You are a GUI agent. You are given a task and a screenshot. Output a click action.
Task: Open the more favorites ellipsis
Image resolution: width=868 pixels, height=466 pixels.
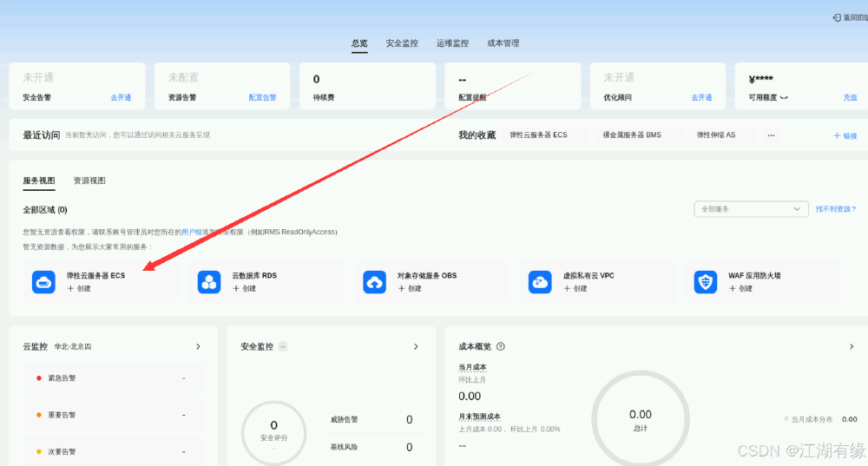point(771,135)
